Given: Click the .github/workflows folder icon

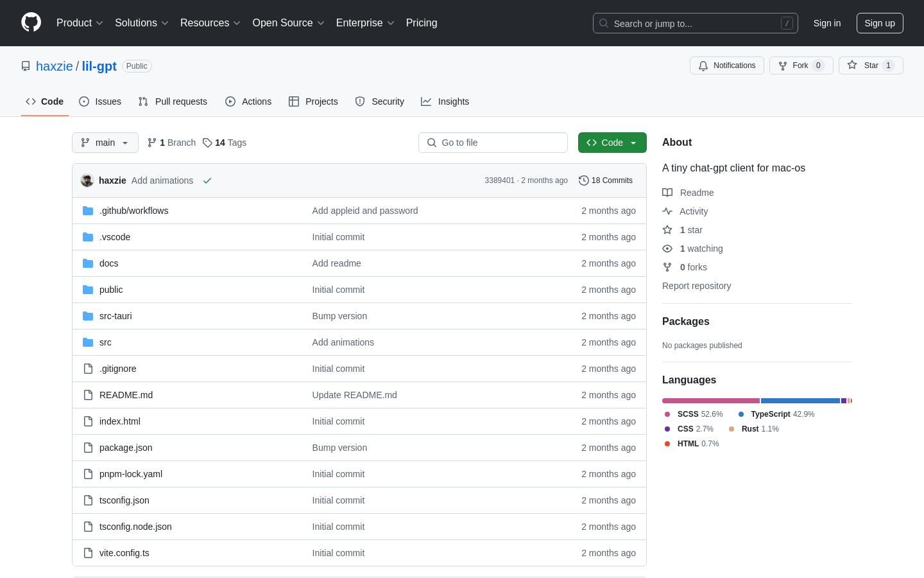Looking at the screenshot, I should [x=88, y=211].
